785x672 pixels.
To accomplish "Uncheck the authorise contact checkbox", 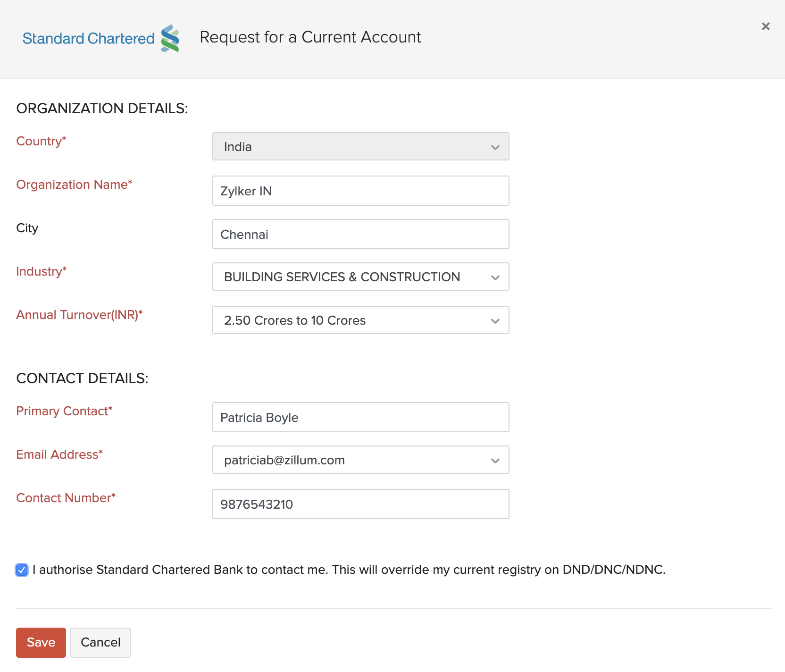I will pos(22,570).
